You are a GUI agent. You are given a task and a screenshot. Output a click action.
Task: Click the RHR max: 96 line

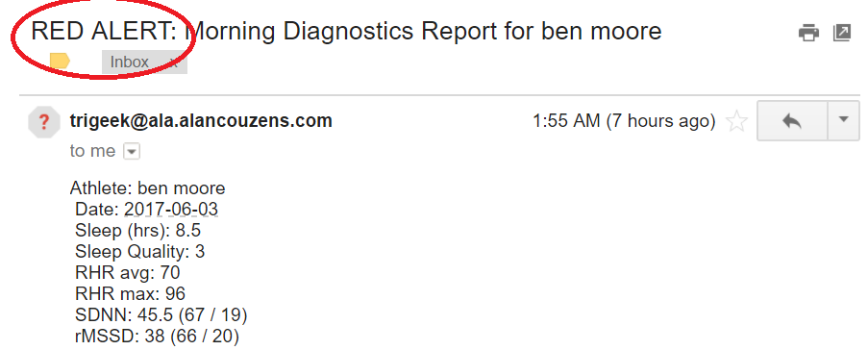tap(130, 294)
